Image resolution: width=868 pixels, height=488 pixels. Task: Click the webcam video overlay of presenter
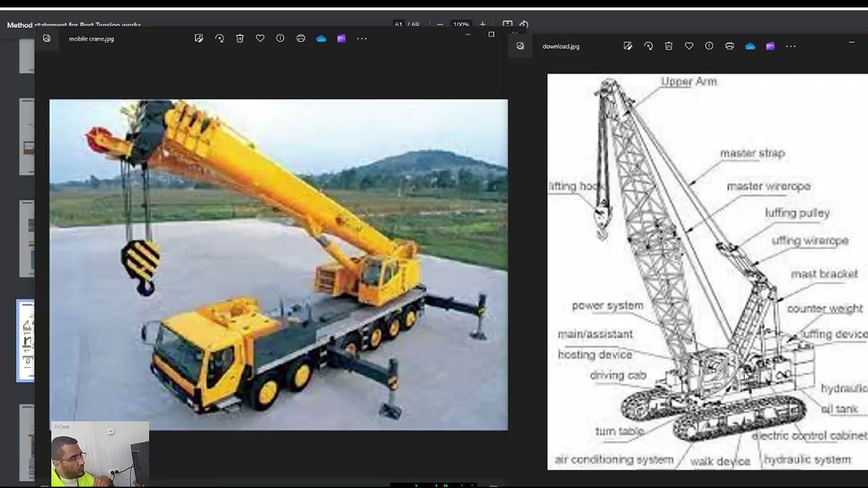100,454
